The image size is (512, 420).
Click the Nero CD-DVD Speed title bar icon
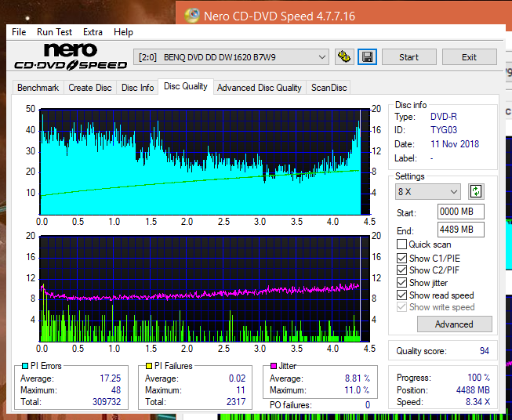click(191, 16)
